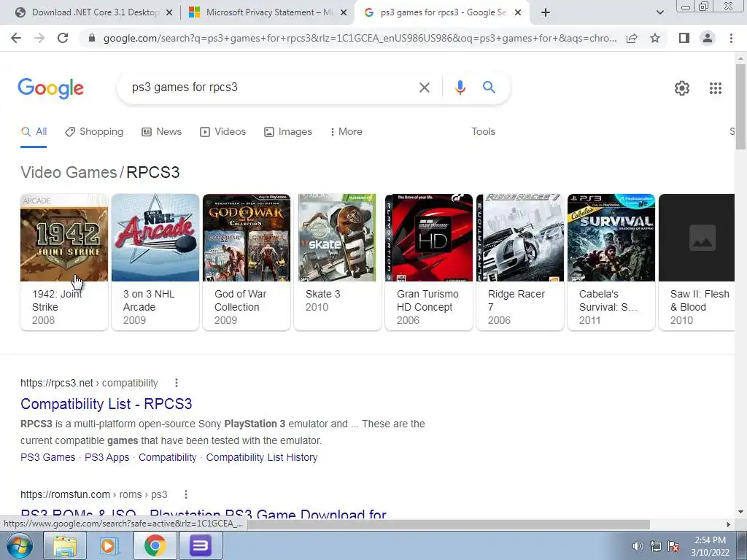Image resolution: width=747 pixels, height=560 pixels.
Task: Open new browser tab with plus
Action: [546, 12]
